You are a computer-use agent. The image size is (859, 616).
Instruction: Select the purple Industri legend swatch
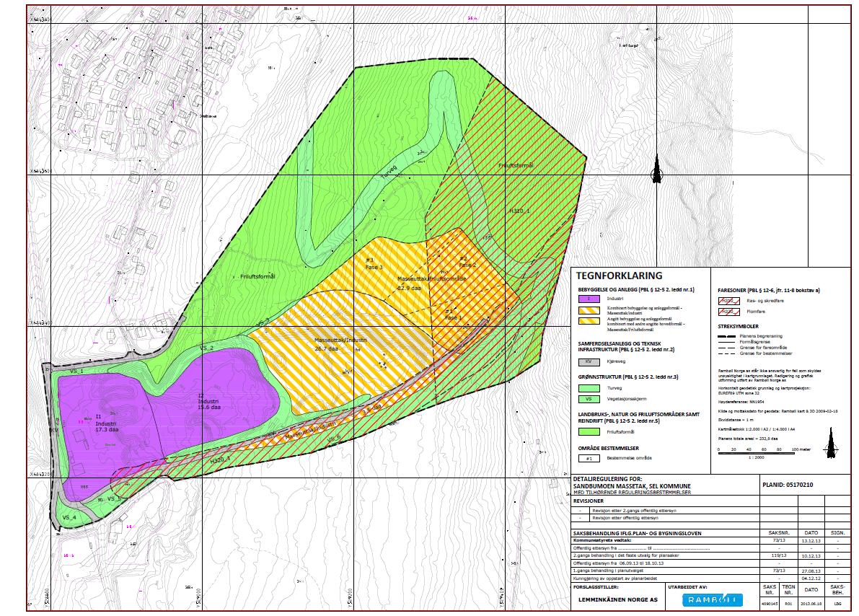point(589,299)
